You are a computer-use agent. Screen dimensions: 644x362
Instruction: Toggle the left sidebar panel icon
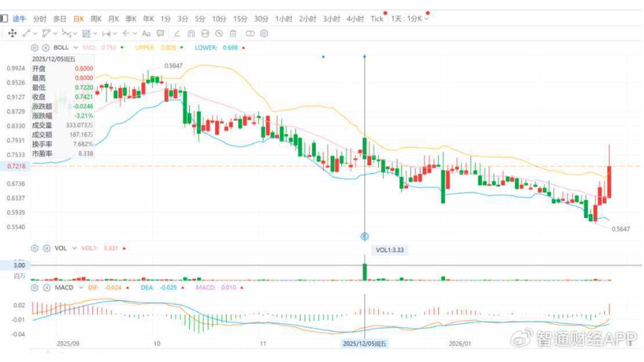4,19
